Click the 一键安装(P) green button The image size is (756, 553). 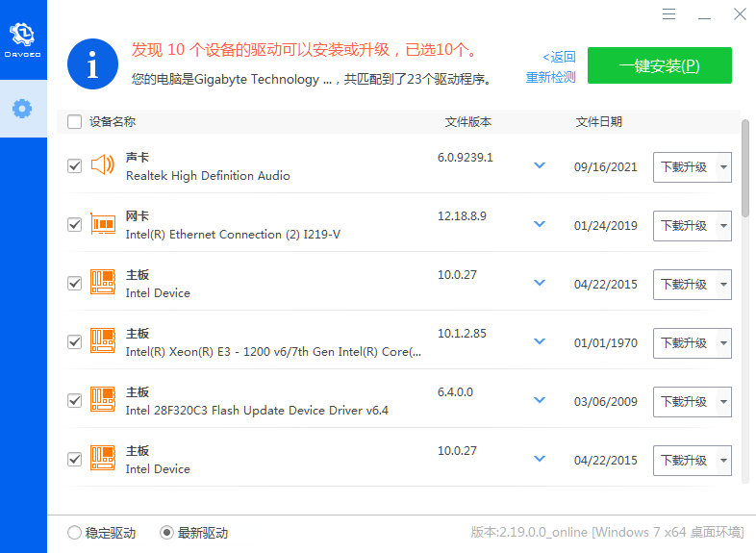[660, 65]
